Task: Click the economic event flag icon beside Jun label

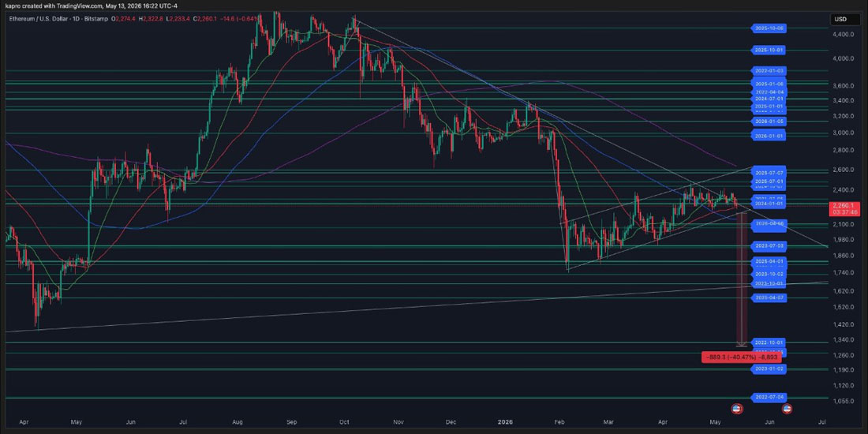Action: pyautogui.click(x=787, y=409)
